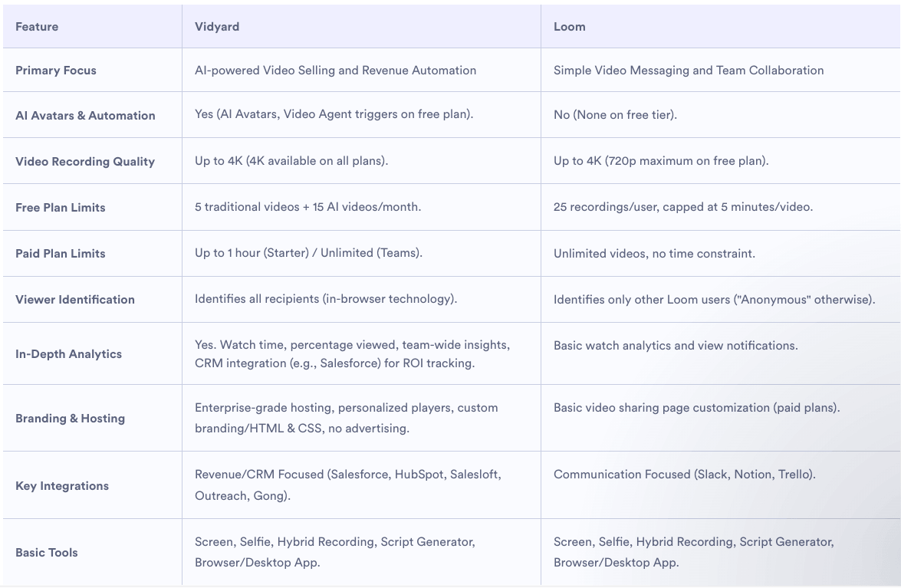Click the Branding & Hosting label

(x=70, y=419)
